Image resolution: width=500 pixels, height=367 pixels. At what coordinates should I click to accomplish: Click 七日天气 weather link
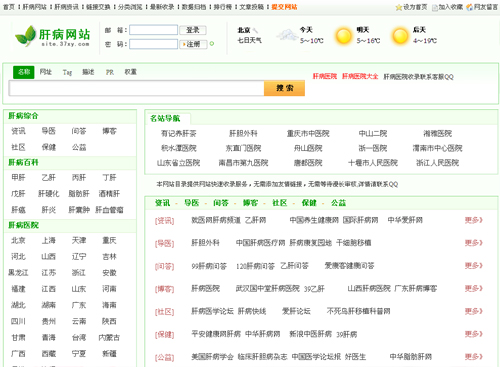click(249, 40)
